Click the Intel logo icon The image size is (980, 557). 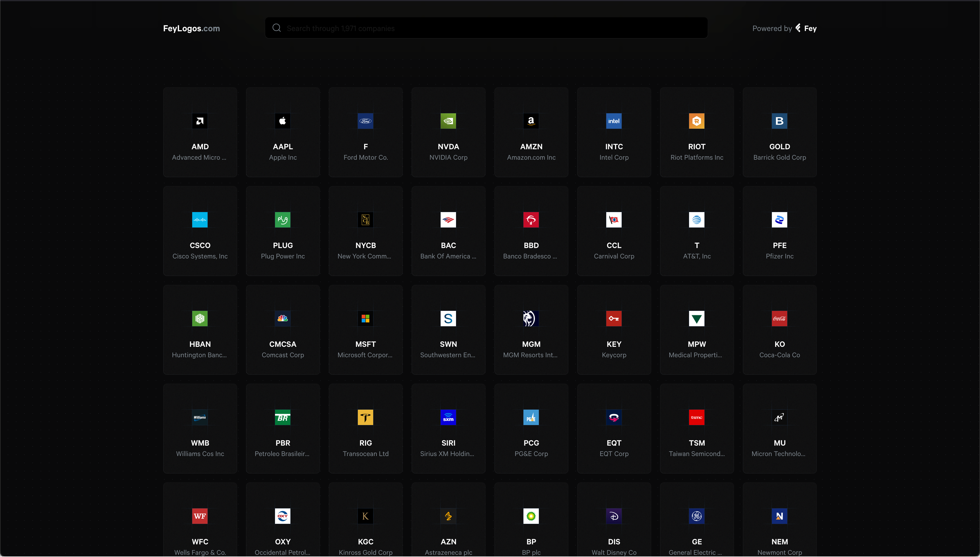tap(614, 121)
